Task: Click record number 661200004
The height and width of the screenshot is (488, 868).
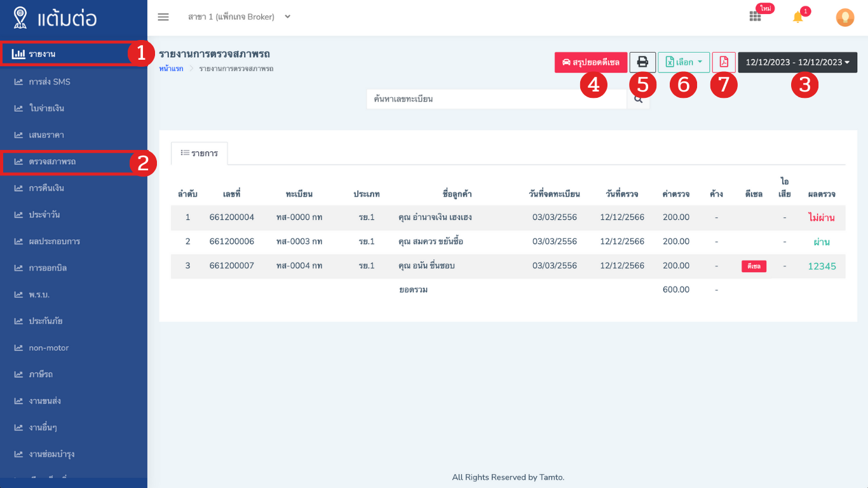Action: tap(232, 217)
